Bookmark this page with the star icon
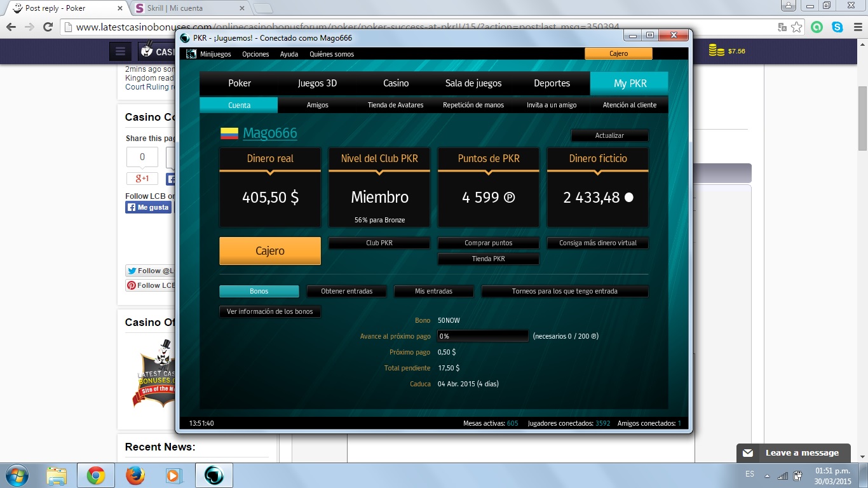The height and width of the screenshot is (488, 868). 797,27
